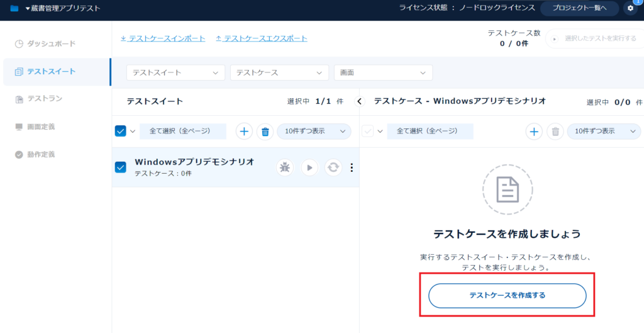Image resolution: width=644 pixels, height=333 pixels.
Task: Add a new test case with plus icon
Action: (x=534, y=132)
